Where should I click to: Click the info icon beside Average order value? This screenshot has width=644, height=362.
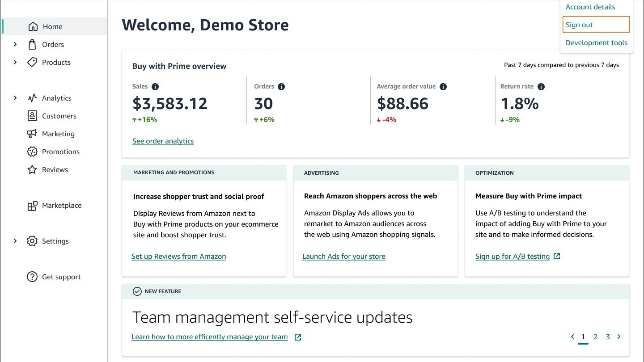pyautogui.click(x=443, y=87)
